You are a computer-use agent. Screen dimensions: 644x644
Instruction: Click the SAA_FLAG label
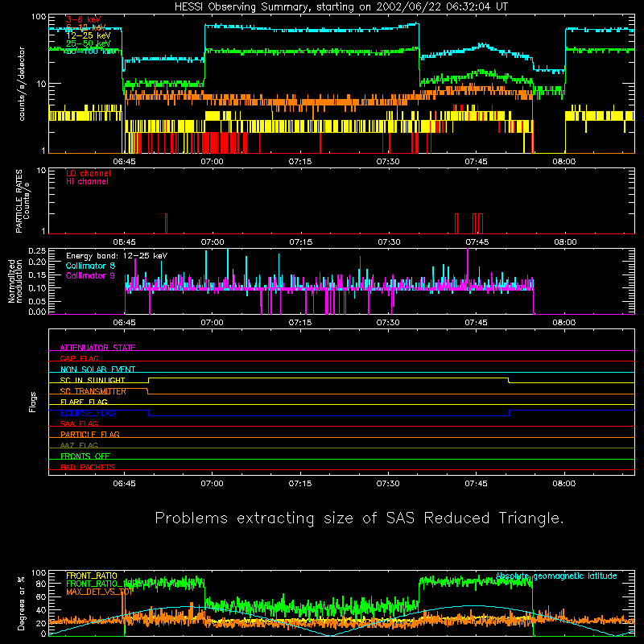point(79,423)
